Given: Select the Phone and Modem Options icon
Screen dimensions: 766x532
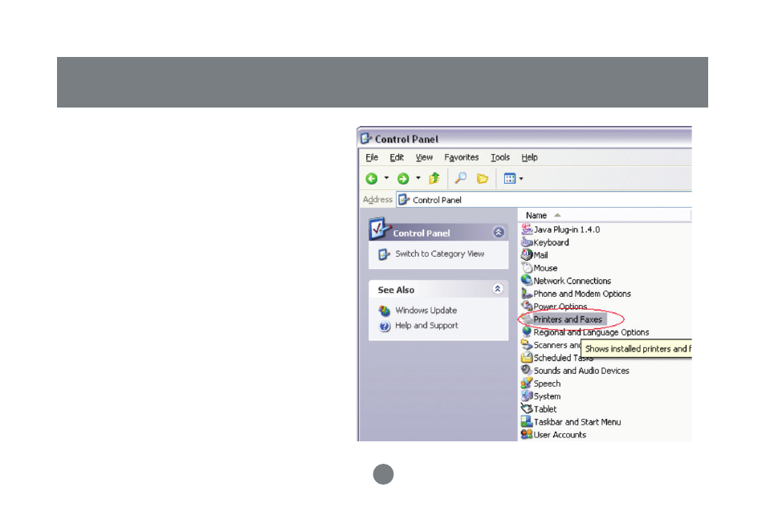Looking at the screenshot, I should (527, 293).
